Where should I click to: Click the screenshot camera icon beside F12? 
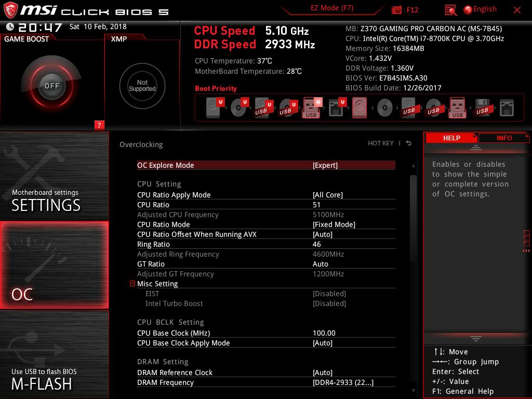pyautogui.click(x=396, y=10)
